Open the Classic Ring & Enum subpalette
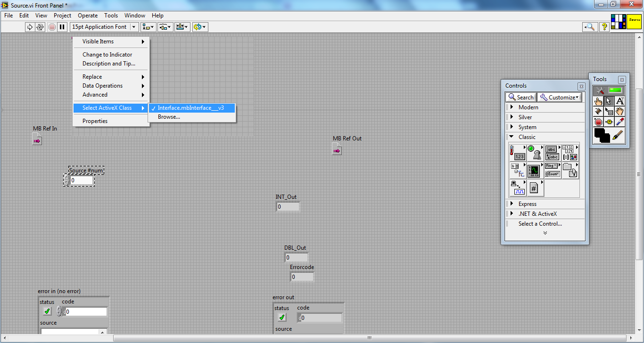This screenshot has height=343, width=644. pos(553,171)
